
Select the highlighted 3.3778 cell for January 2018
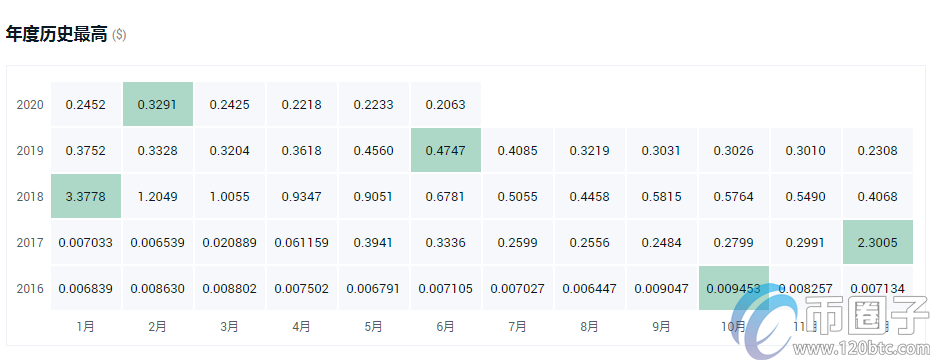85,196
